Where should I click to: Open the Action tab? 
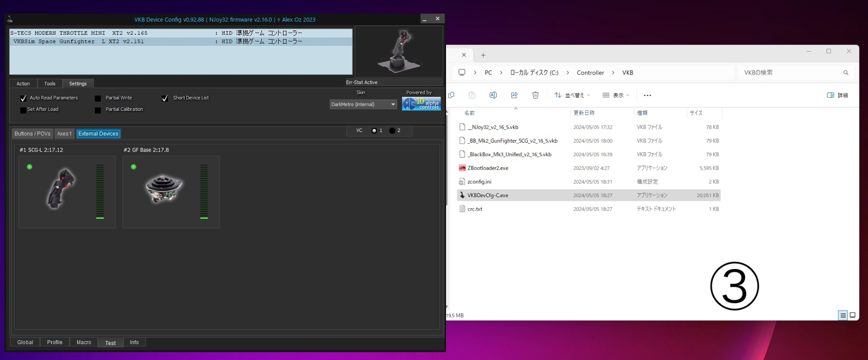coord(23,84)
